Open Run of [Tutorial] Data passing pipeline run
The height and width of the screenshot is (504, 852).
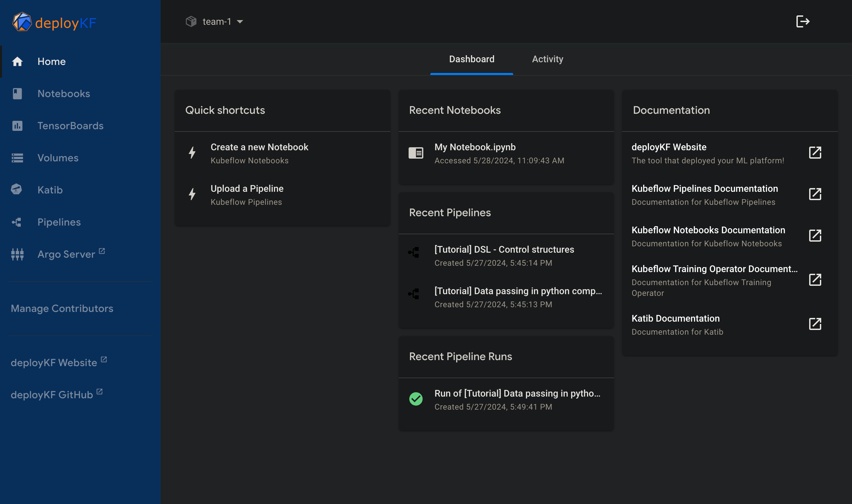506,399
